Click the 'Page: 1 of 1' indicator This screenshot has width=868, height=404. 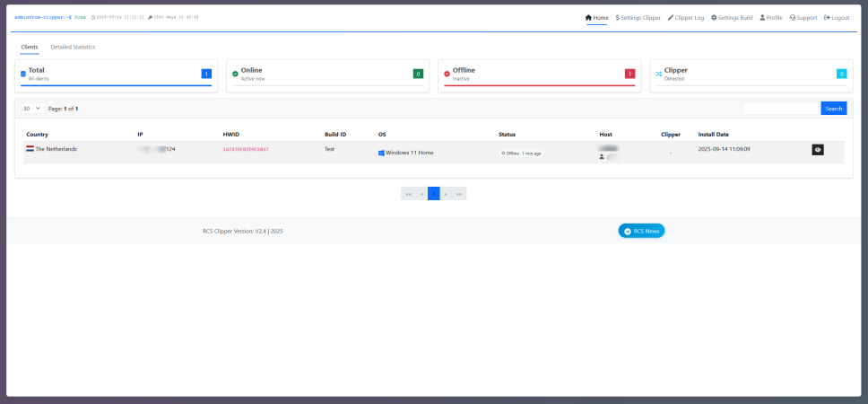[x=63, y=110]
